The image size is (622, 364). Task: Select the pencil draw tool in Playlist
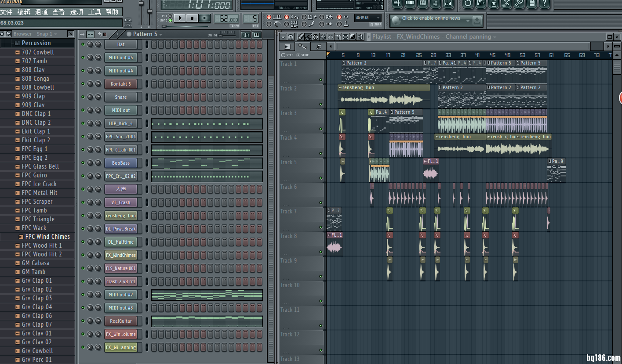301,36
